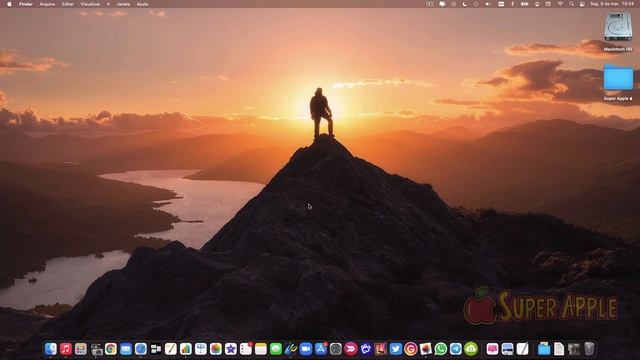The width and height of the screenshot is (640, 360).
Task: Open the Zoom app in Dock
Action: point(306,349)
